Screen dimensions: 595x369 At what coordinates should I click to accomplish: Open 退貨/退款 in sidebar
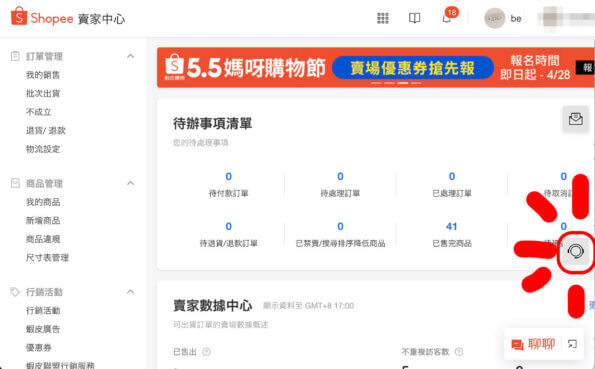(46, 131)
